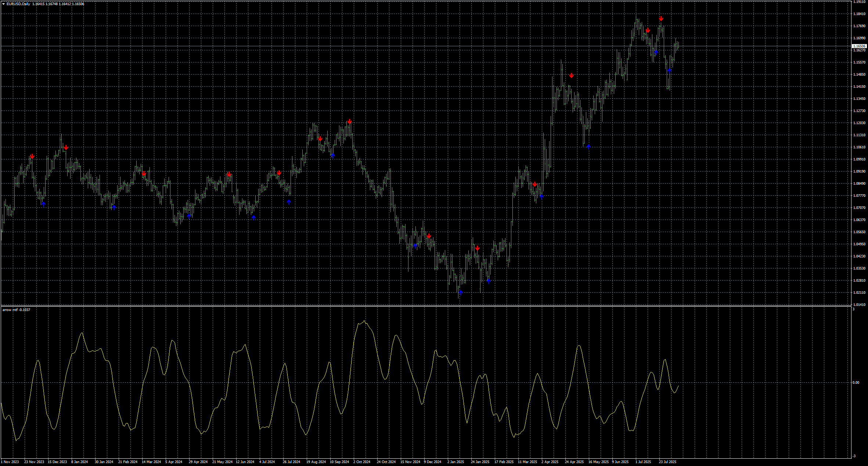Viewport: 868px width, 466px height.
Task: Click the '24 Oct 2024' date label
Action: click(x=386, y=462)
